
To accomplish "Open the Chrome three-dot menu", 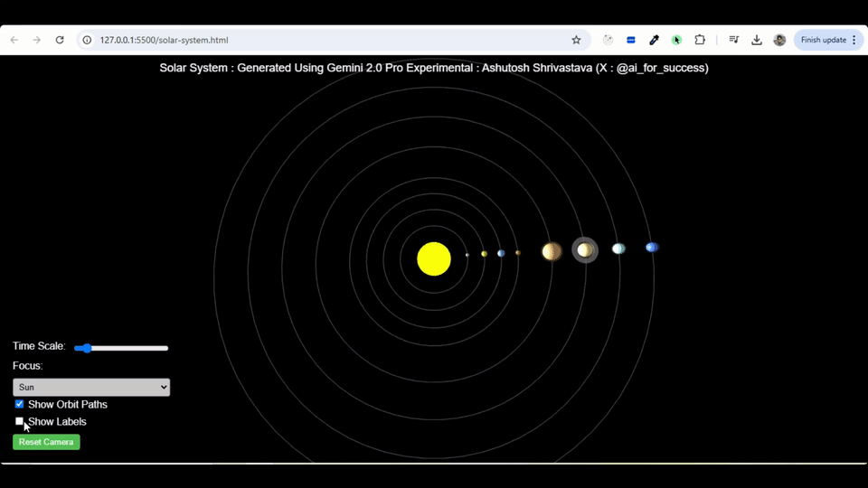I will click(x=854, y=40).
